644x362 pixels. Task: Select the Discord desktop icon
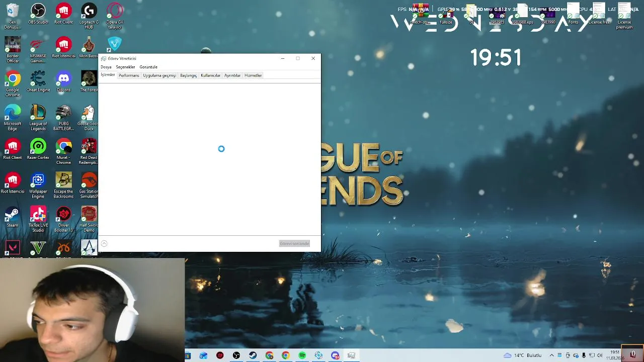coord(63,81)
